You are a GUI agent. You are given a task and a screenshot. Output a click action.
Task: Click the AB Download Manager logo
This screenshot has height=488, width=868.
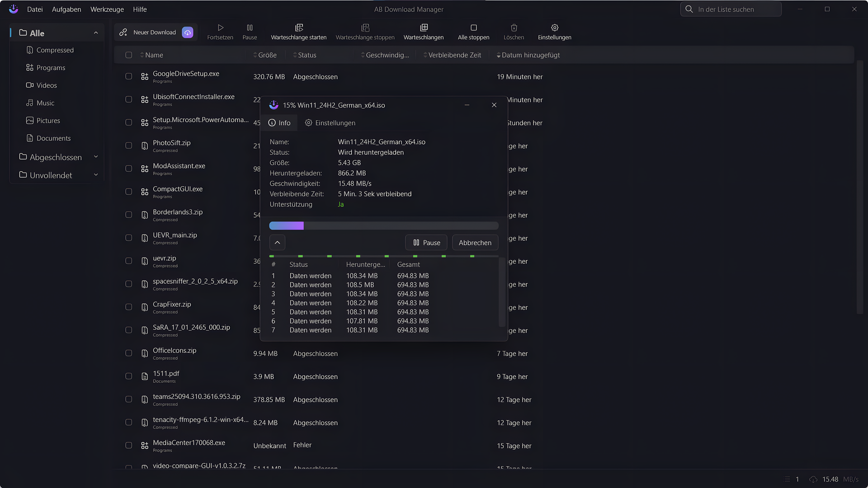[x=14, y=9]
